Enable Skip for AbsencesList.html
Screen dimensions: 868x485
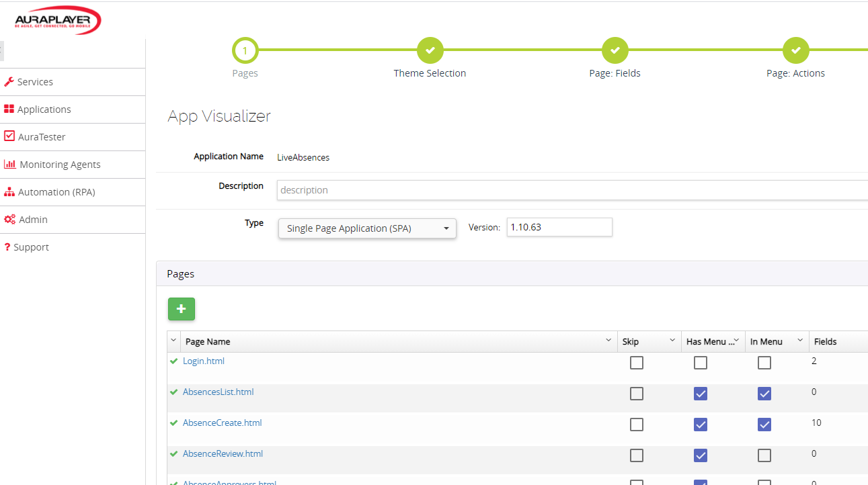click(637, 394)
